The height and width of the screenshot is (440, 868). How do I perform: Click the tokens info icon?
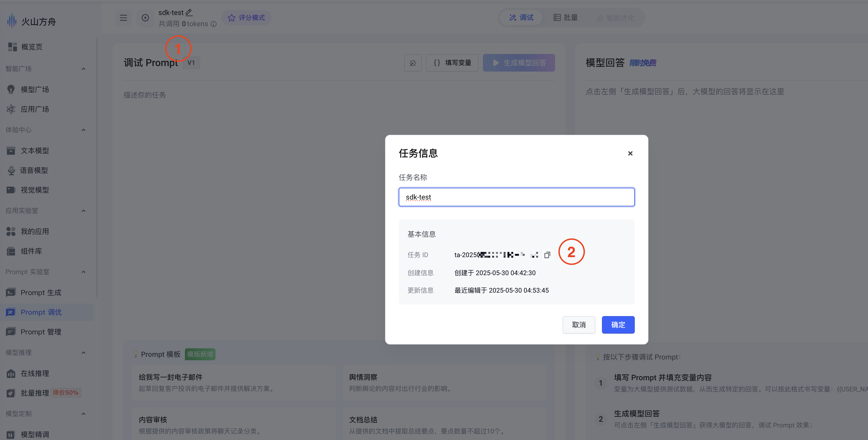coord(214,24)
